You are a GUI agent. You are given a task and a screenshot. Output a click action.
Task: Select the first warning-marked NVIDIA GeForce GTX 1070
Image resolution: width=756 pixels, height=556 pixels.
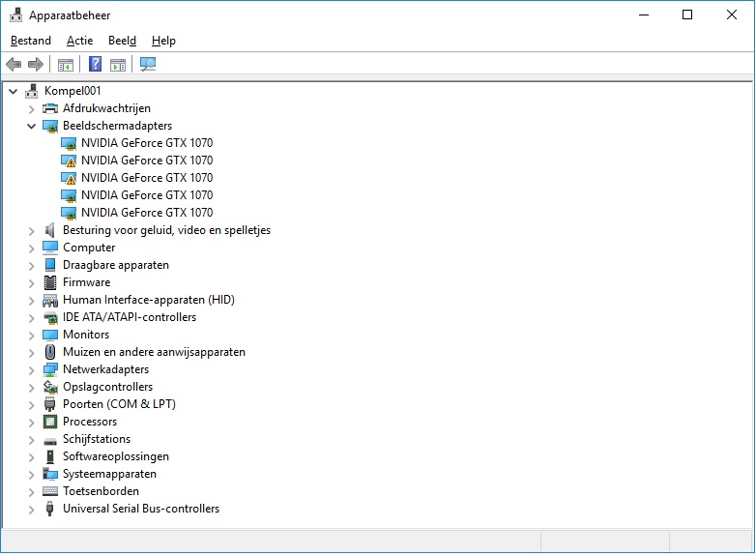pyautogui.click(x=146, y=161)
